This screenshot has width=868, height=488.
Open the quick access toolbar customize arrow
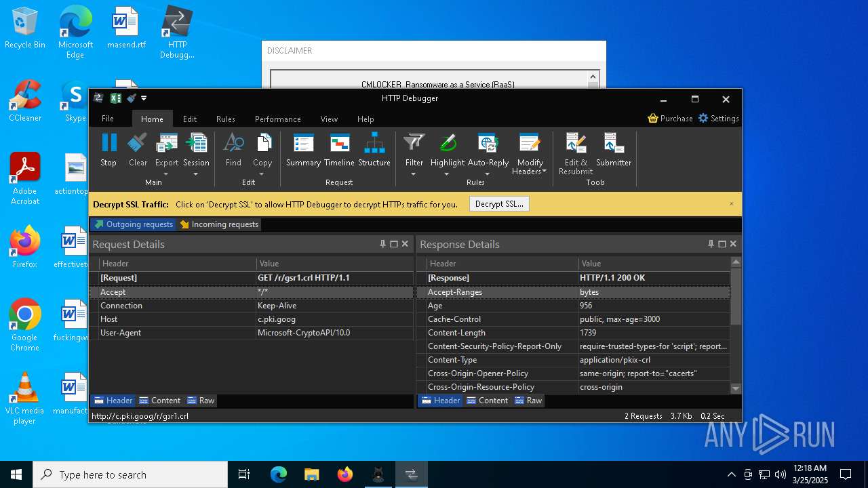(x=144, y=98)
